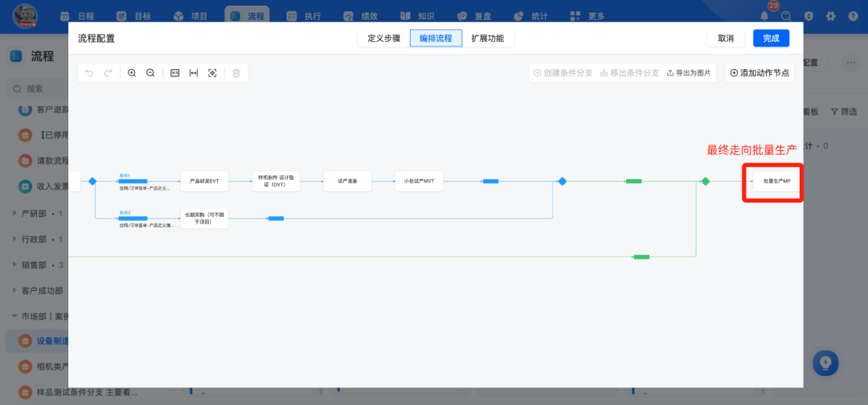Select the green condition bar on the lower green line
This screenshot has height=405, width=868.
pos(641,256)
